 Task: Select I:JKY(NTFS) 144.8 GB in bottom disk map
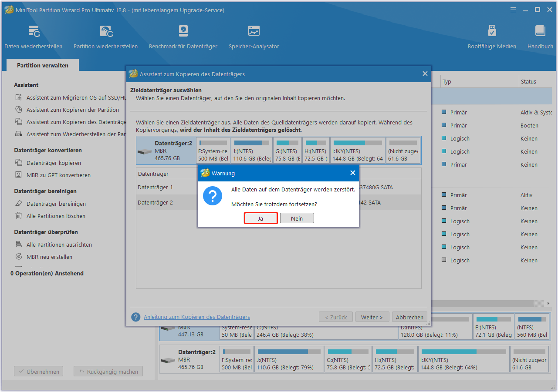(463, 358)
